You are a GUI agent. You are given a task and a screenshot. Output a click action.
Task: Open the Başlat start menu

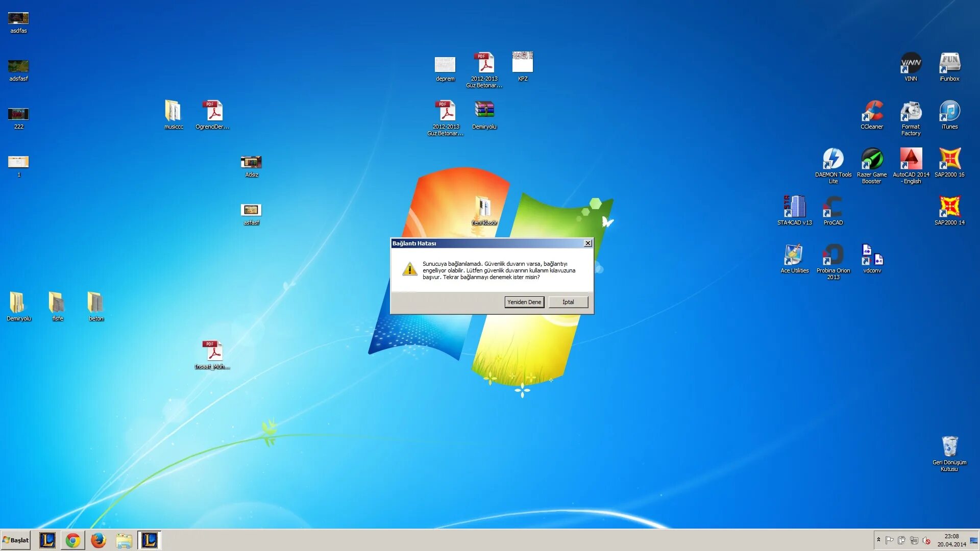pos(16,540)
